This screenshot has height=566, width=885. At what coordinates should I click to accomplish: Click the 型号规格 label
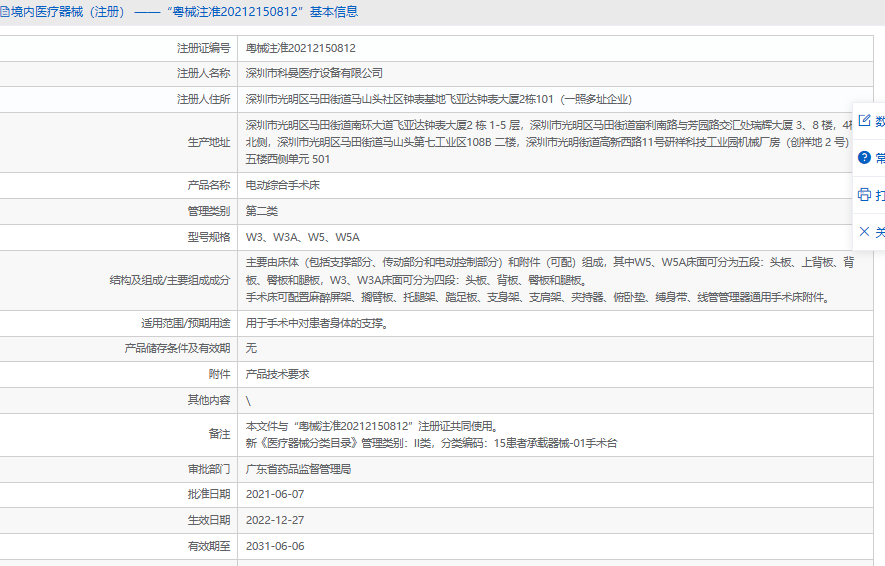coord(209,237)
